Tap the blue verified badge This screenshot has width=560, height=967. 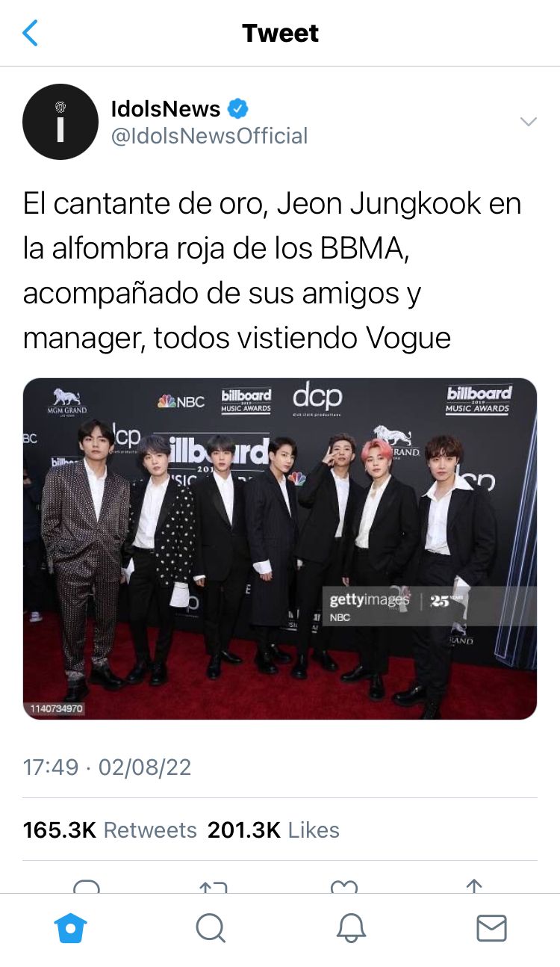(237, 109)
